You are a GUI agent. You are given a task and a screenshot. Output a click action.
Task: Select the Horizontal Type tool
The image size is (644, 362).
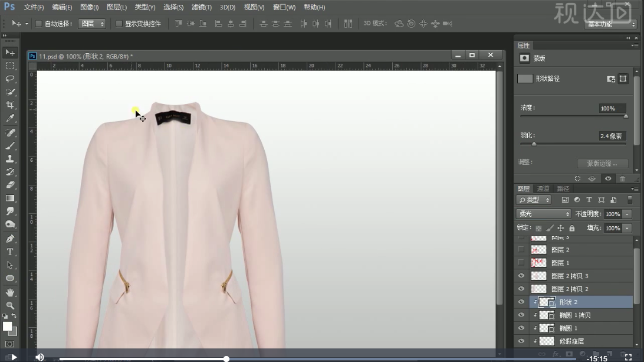point(10,252)
